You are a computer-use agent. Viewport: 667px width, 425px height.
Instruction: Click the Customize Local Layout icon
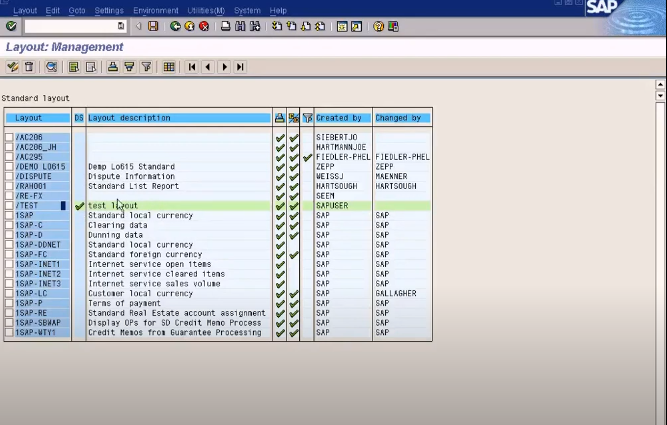click(393, 26)
